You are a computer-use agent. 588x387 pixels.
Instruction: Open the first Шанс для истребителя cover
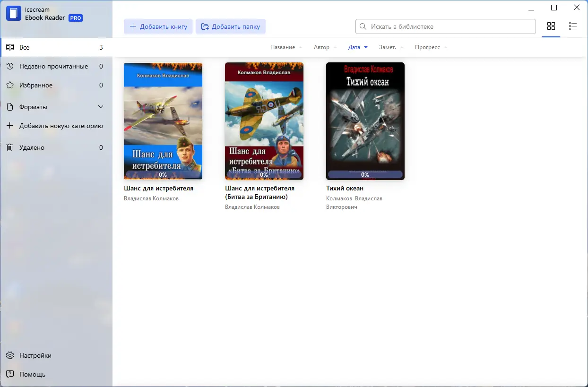[x=163, y=121]
